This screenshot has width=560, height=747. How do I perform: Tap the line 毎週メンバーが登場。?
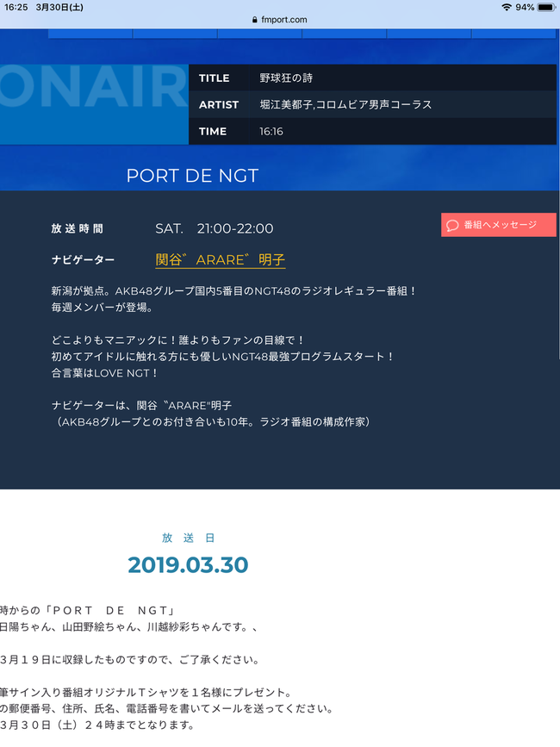pos(103,308)
